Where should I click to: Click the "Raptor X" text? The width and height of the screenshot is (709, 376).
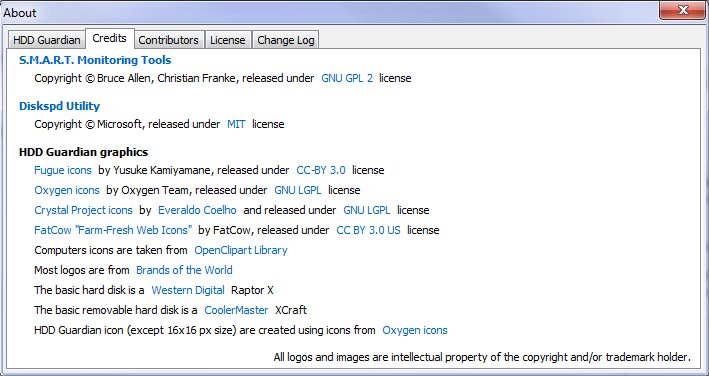[x=252, y=290]
